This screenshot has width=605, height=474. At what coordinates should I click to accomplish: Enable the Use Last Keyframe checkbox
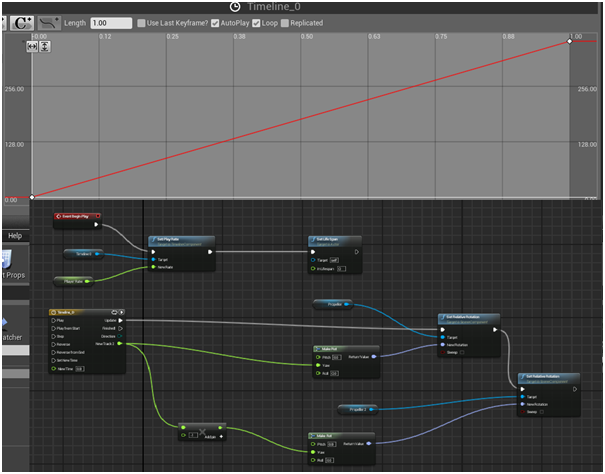(141, 23)
